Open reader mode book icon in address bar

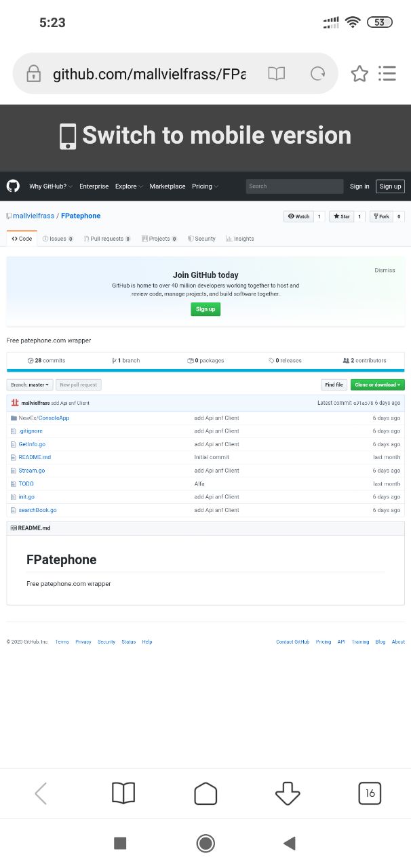[276, 74]
